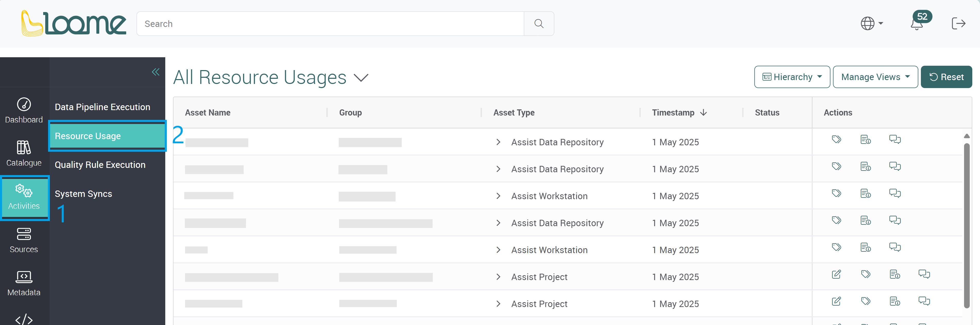
Task: Click edit icon in second Assist Project row
Action: pyautogui.click(x=836, y=301)
